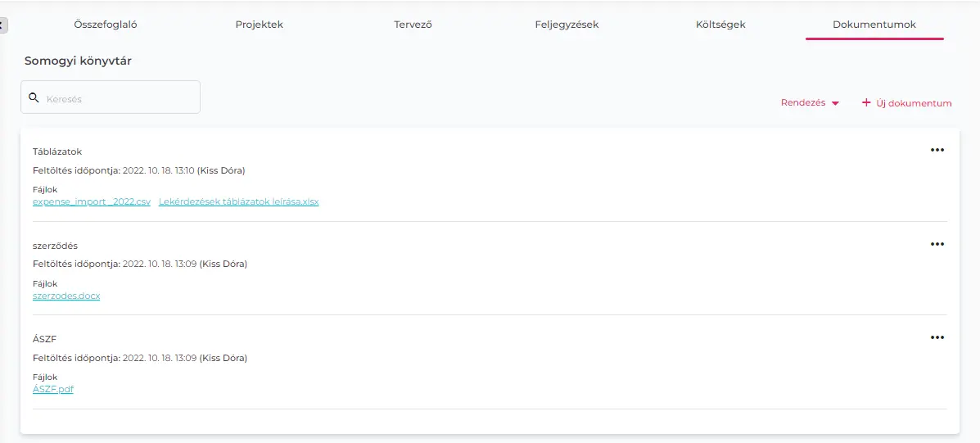Screen dimensions: 980x443
Task: Open the Projektek tab
Action: pyautogui.click(x=259, y=25)
